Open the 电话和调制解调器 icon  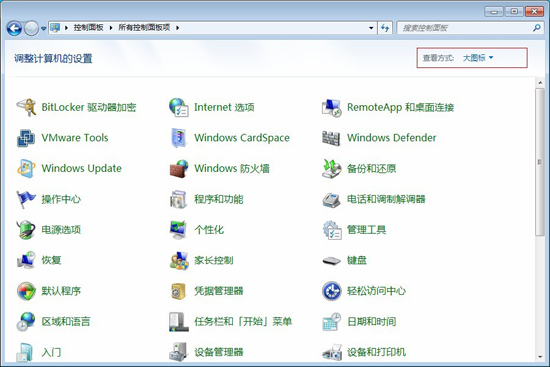(x=331, y=199)
